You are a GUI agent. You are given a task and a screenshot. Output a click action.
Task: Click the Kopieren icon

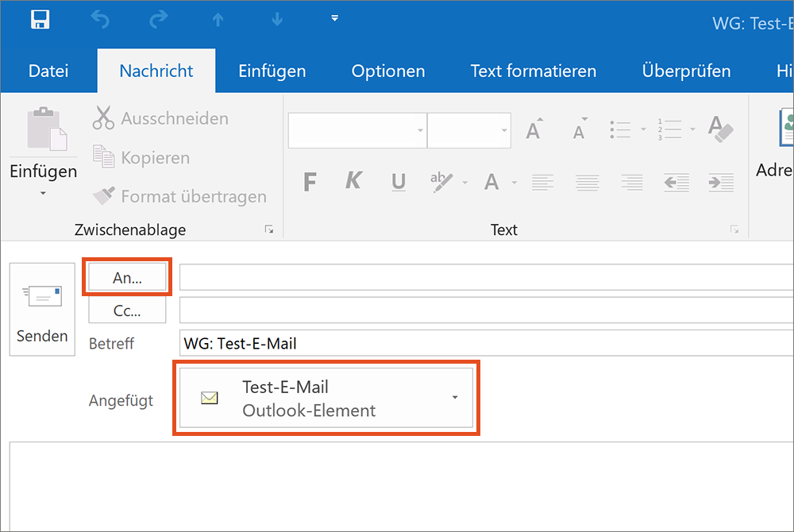coord(103,157)
